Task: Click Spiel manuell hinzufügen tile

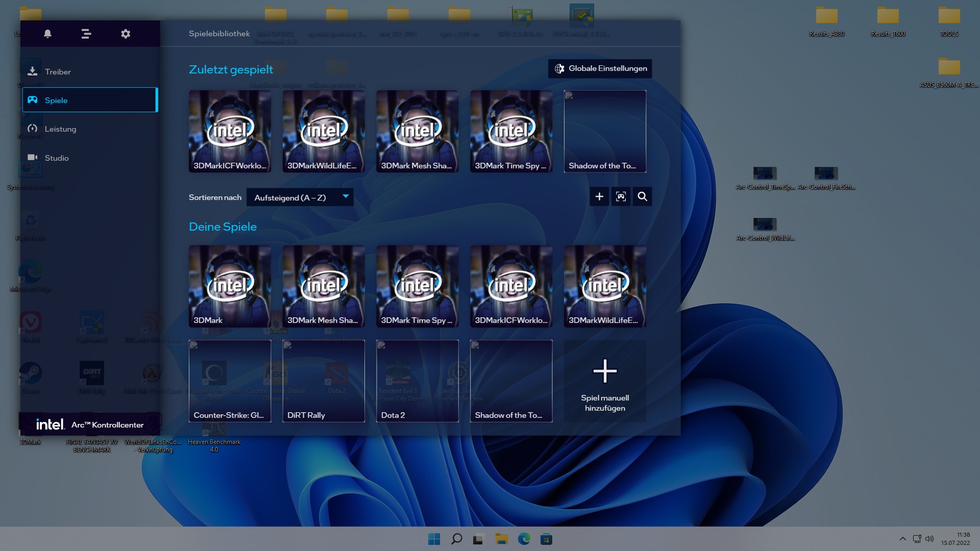Action: (x=605, y=381)
